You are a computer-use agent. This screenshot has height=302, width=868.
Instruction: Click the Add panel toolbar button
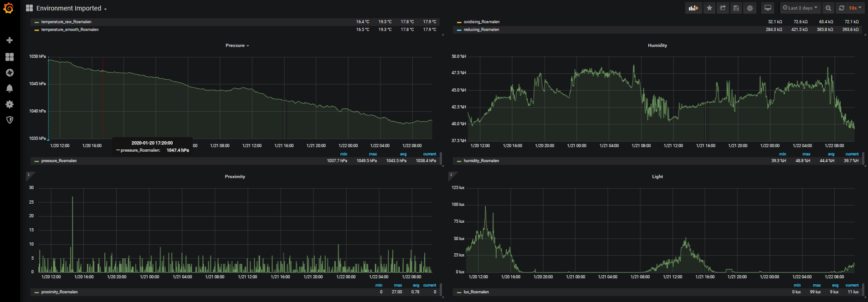(693, 8)
